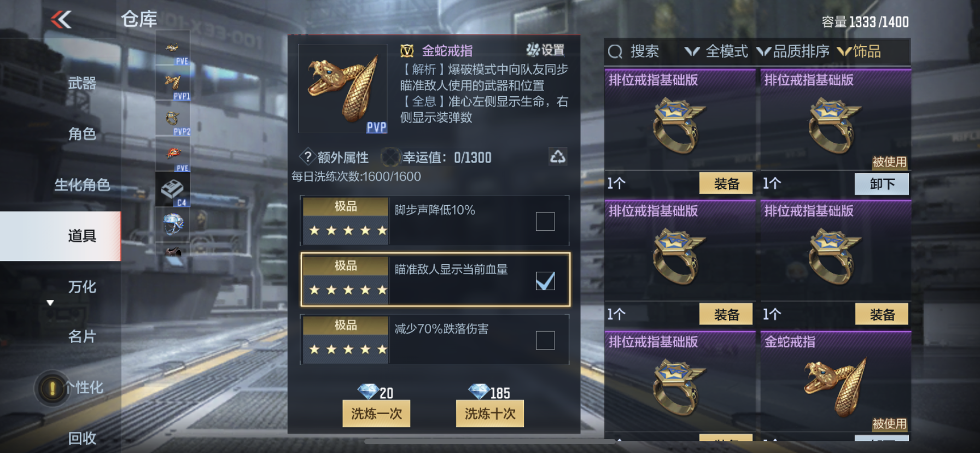The image size is (980, 453).
Task: Switch to the 武器 tab
Action: [x=82, y=83]
